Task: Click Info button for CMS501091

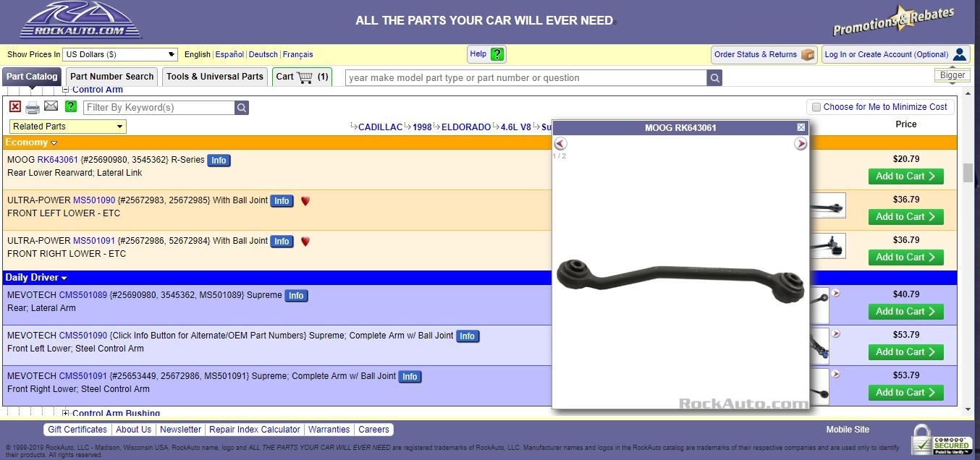Action: click(410, 377)
